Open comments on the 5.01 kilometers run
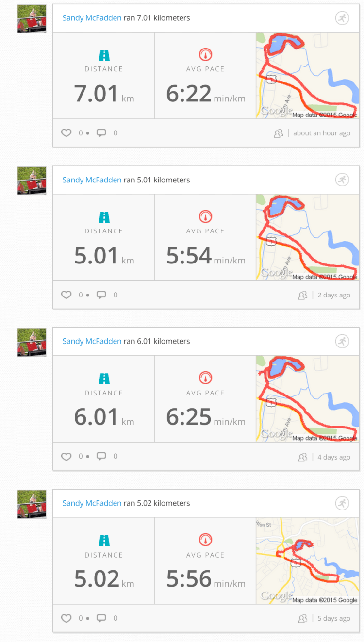The height and width of the screenshot is (642, 364). 101,295
